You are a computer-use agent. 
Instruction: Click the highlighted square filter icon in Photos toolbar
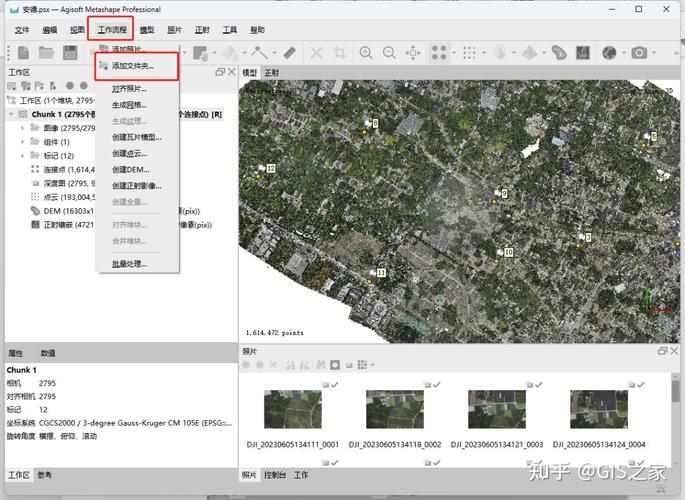(x=335, y=365)
